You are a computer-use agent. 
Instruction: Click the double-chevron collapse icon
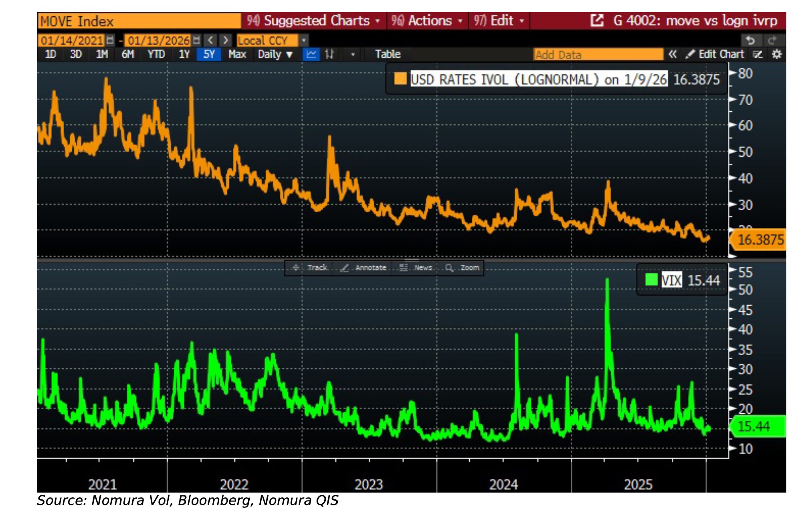coord(673,54)
